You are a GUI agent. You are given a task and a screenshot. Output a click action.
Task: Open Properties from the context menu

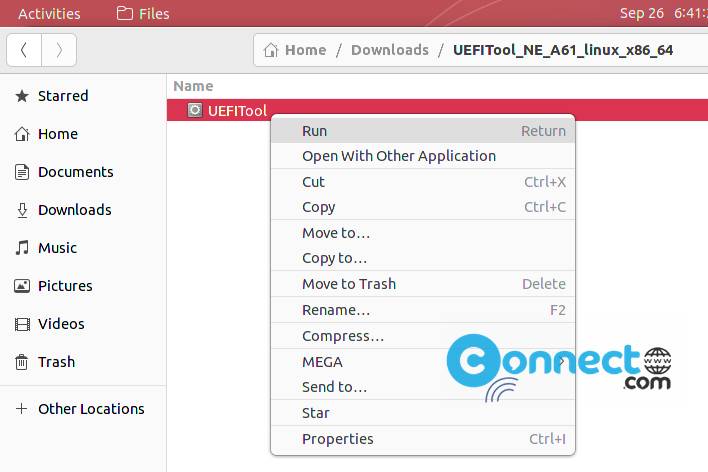coord(423,439)
